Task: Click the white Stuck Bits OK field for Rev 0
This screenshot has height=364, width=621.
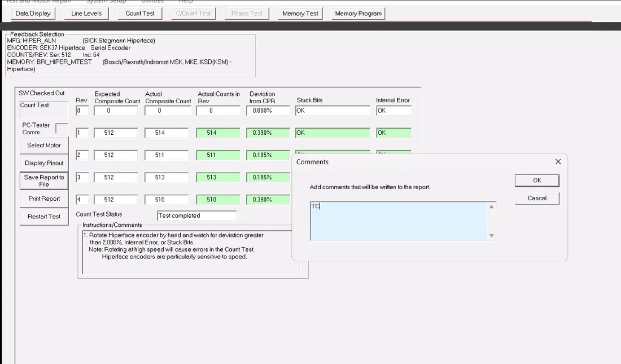Action: (x=333, y=111)
